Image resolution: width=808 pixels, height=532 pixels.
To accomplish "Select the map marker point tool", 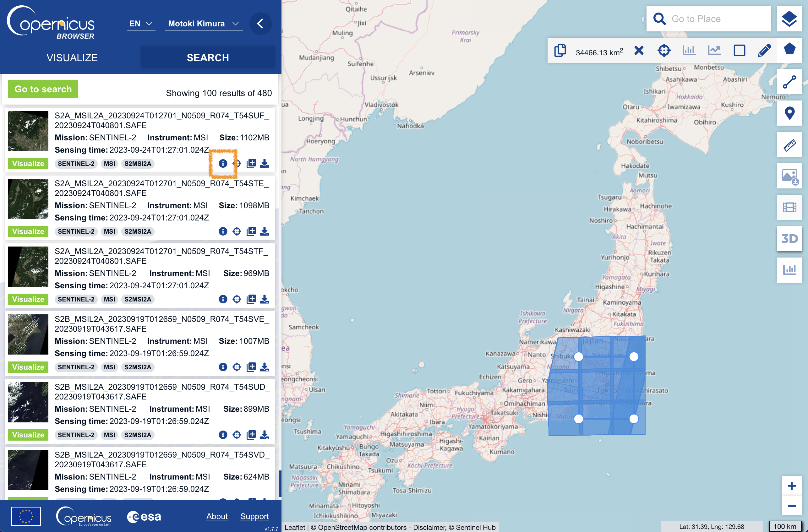I will [789, 113].
